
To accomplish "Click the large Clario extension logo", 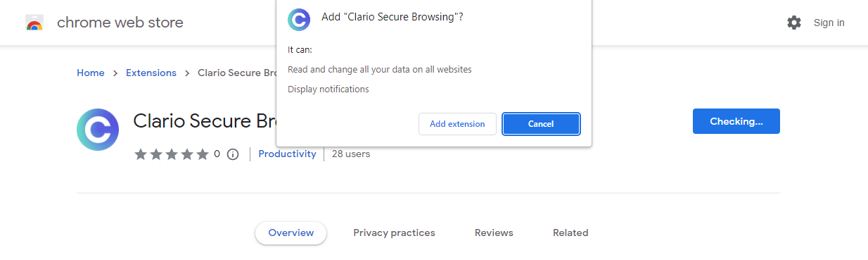I will (98, 130).
